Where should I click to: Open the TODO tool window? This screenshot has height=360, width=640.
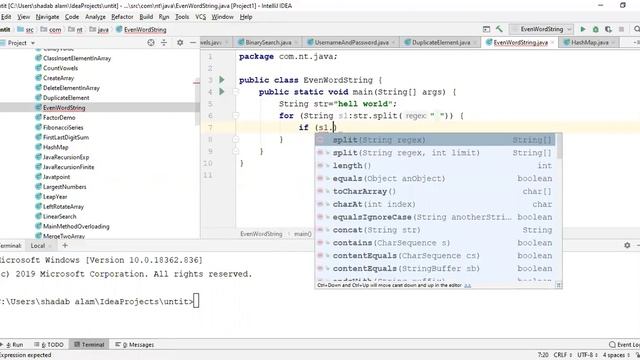tap(49, 344)
